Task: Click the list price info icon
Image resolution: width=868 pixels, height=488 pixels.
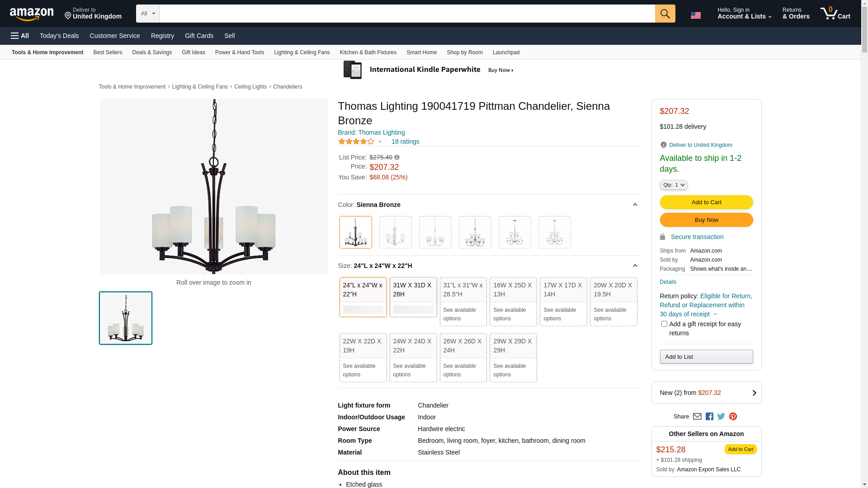Action: tap(397, 157)
